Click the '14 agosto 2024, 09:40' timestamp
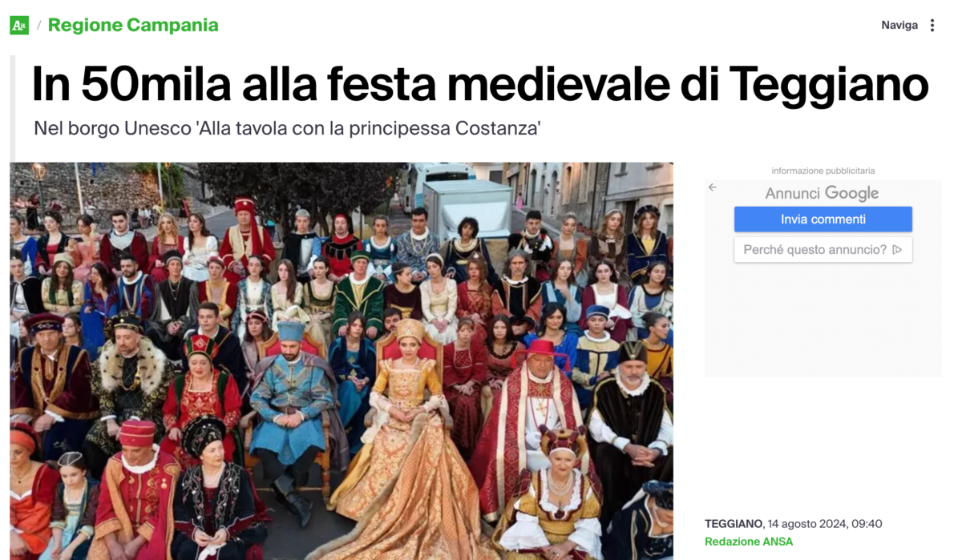 tap(824, 524)
